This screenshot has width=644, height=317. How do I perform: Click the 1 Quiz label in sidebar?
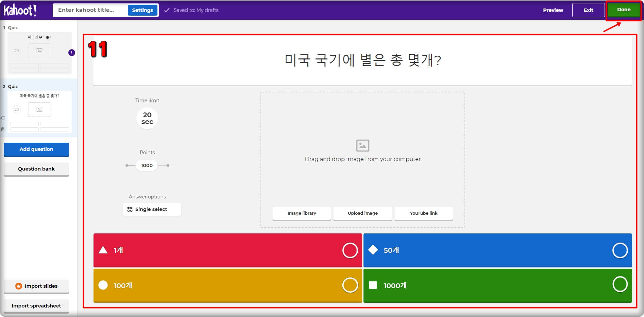point(11,28)
